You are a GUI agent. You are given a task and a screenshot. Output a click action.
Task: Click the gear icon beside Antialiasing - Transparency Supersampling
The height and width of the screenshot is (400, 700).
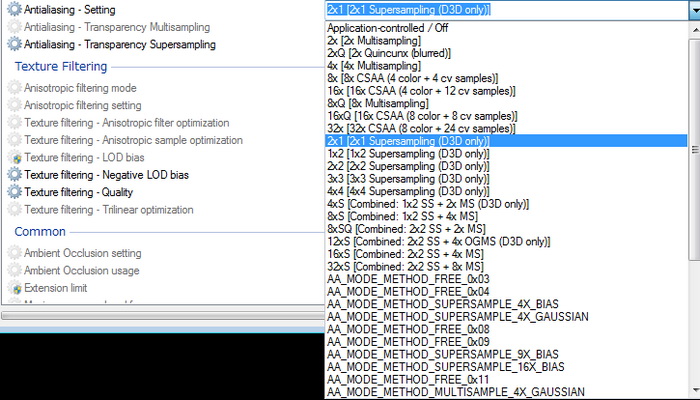[x=14, y=44]
